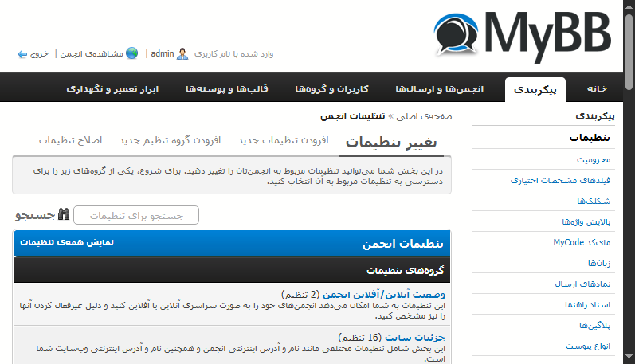Switch to انجمن‌ها و ارسال‌ها menu tab
This screenshot has height=364, width=635.
click(451, 88)
